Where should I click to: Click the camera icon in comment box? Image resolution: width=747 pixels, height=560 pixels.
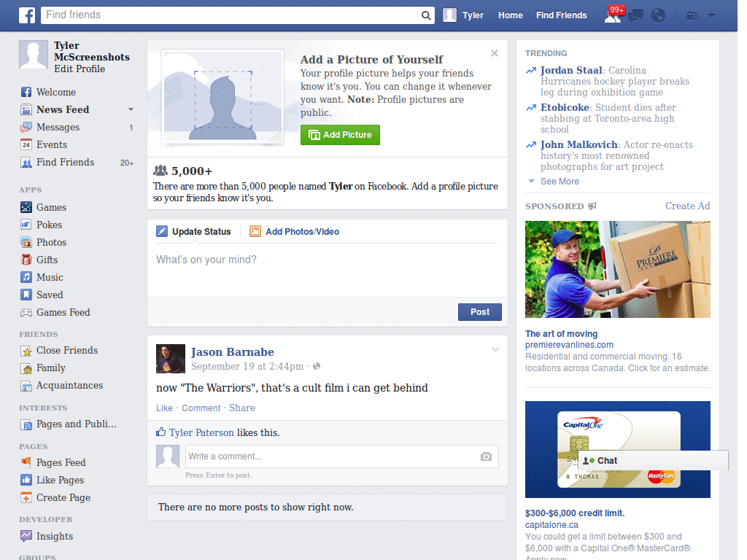[x=486, y=456]
